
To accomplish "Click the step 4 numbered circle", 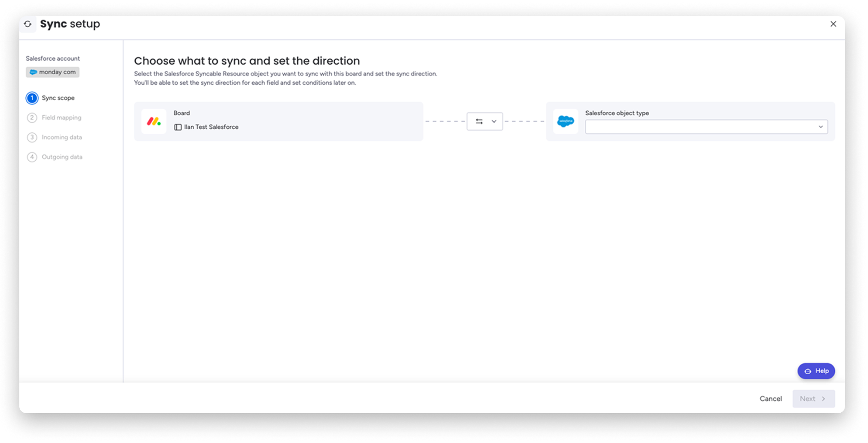I will 32,157.
